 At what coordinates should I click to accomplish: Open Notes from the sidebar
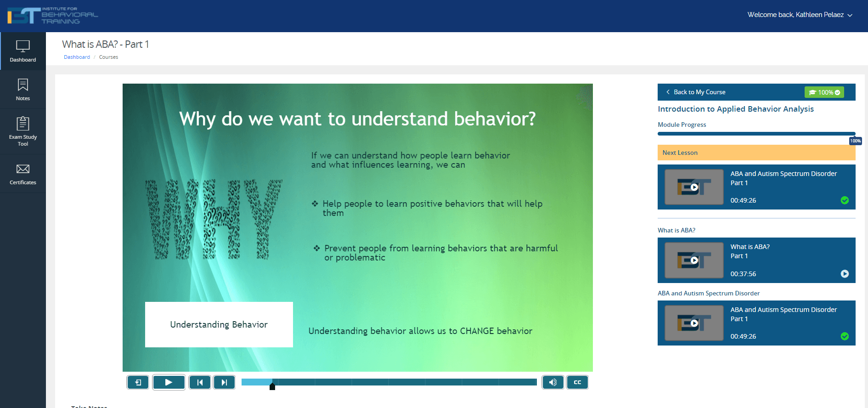(x=23, y=90)
